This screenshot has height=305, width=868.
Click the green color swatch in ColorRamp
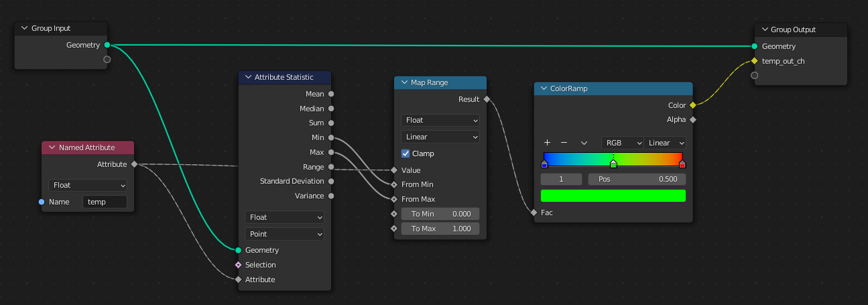point(613,196)
